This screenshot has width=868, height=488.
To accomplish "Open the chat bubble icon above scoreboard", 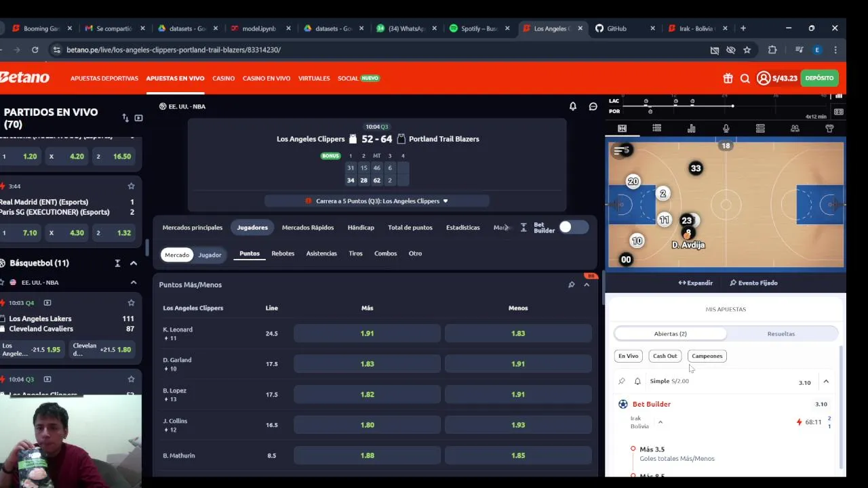I will (x=593, y=106).
